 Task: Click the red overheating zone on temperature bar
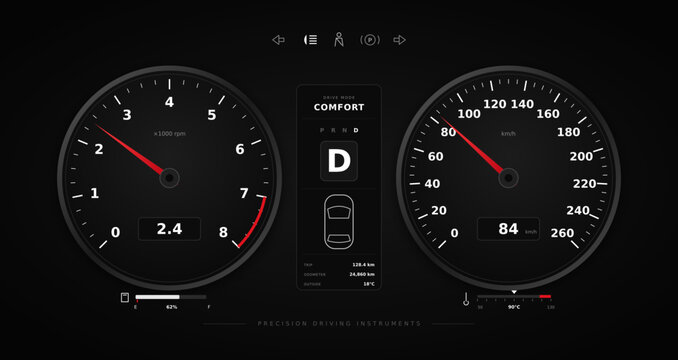tap(545, 296)
